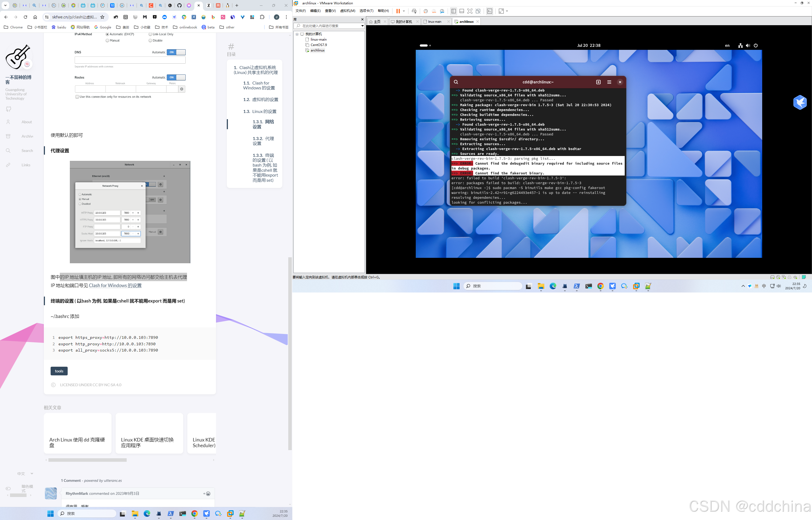812x520 pixels.
Task: Open the 虚拟机(M) menu
Action: [x=348, y=11]
